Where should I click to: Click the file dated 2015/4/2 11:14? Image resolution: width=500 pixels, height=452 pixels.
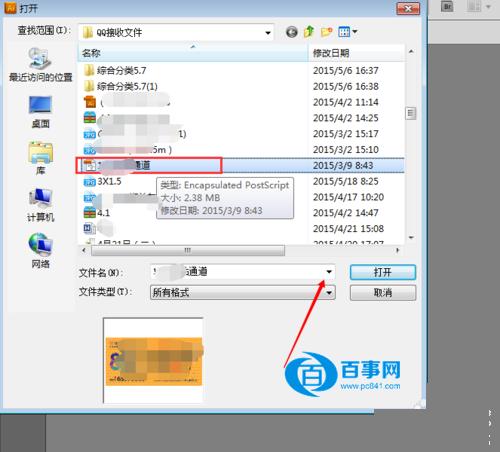coord(127,102)
